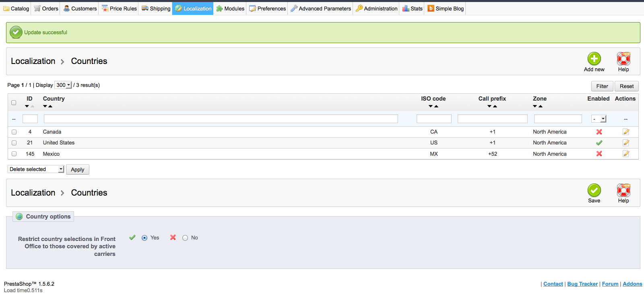Screen dimensions: 644x297
Task: Open the Stats menu
Action: (x=413, y=8)
